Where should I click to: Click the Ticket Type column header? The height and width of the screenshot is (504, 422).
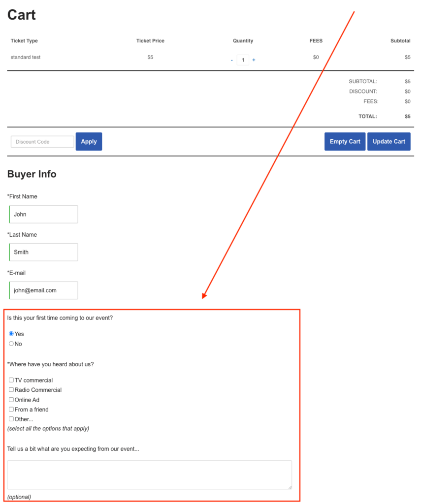[x=24, y=41]
